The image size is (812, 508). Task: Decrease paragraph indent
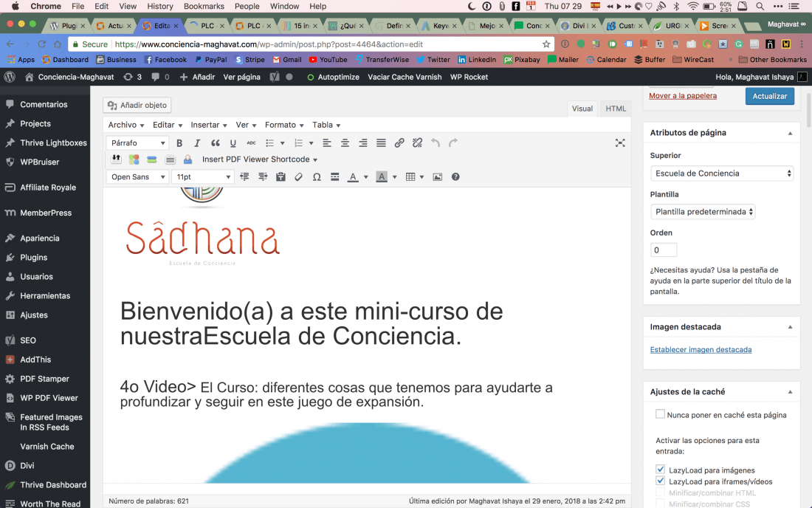(244, 177)
